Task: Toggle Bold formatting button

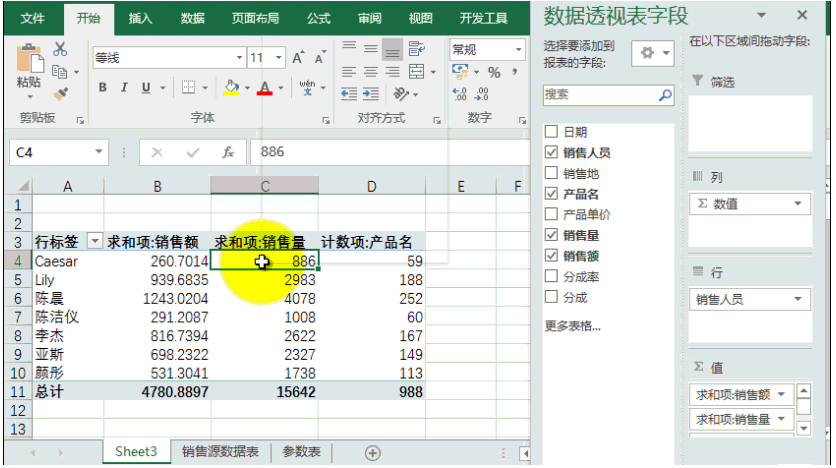Action: pyautogui.click(x=102, y=87)
